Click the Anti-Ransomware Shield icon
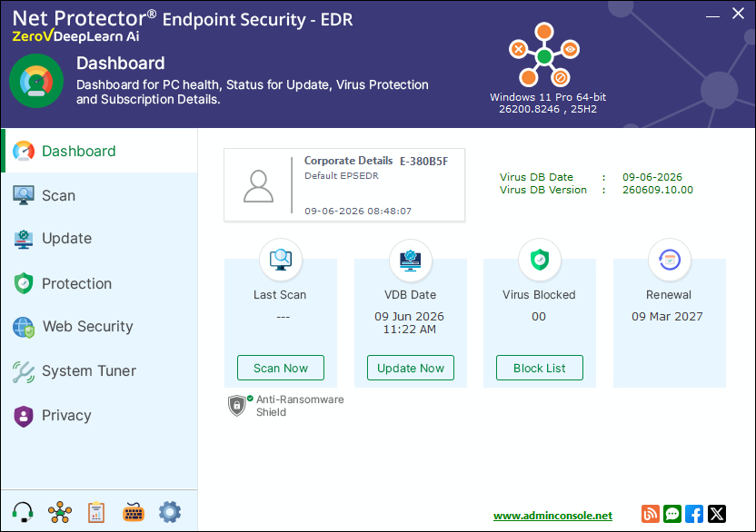Screen dimensions: 756x532 pos(237,405)
